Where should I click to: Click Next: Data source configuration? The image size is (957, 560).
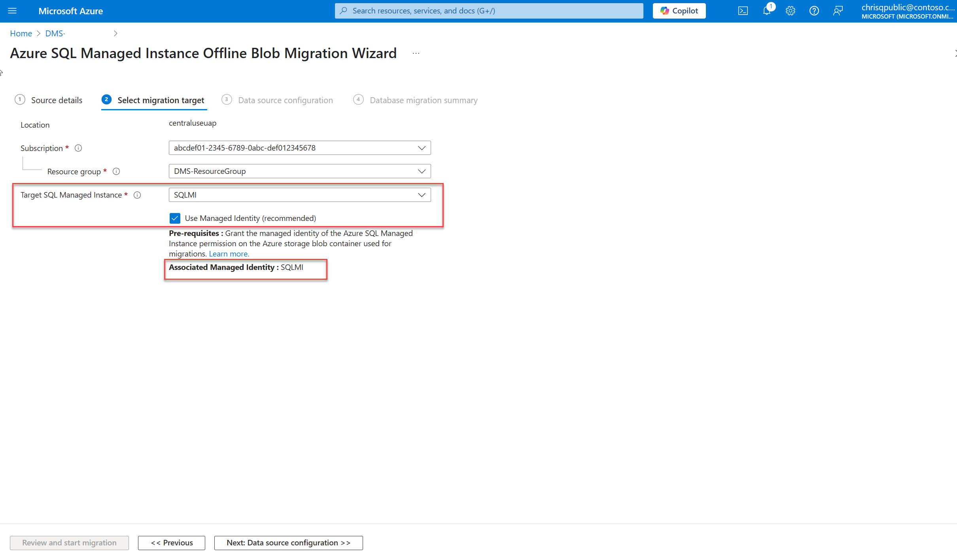[x=288, y=543]
